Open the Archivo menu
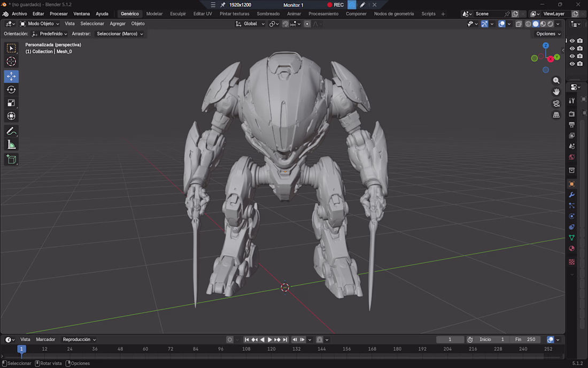Image resolution: width=588 pixels, height=368 pixels. [x=19, y=14]
